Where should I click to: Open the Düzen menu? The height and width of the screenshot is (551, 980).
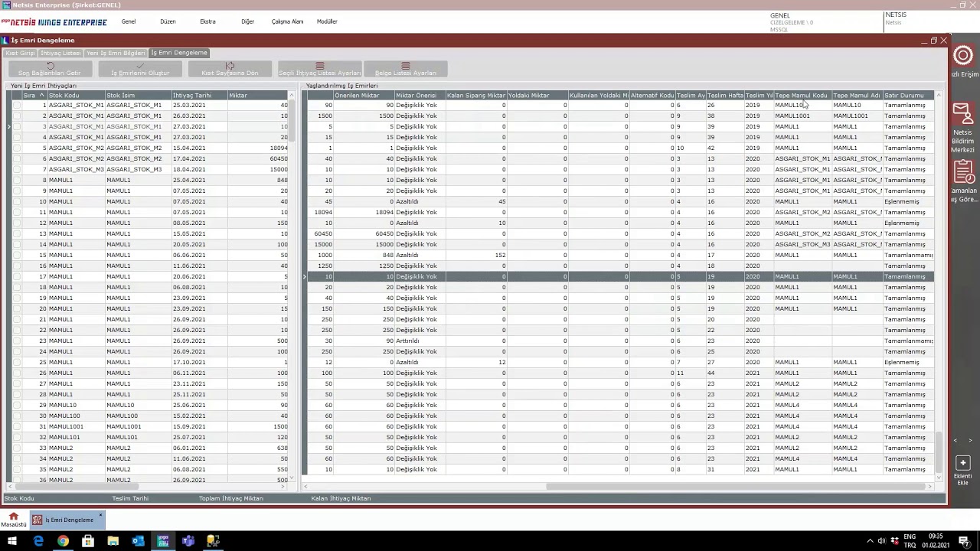(168, 21)
